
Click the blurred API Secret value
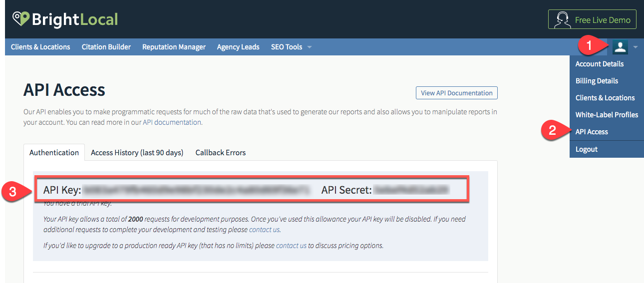pyautogui.click(x=411, y=190)
